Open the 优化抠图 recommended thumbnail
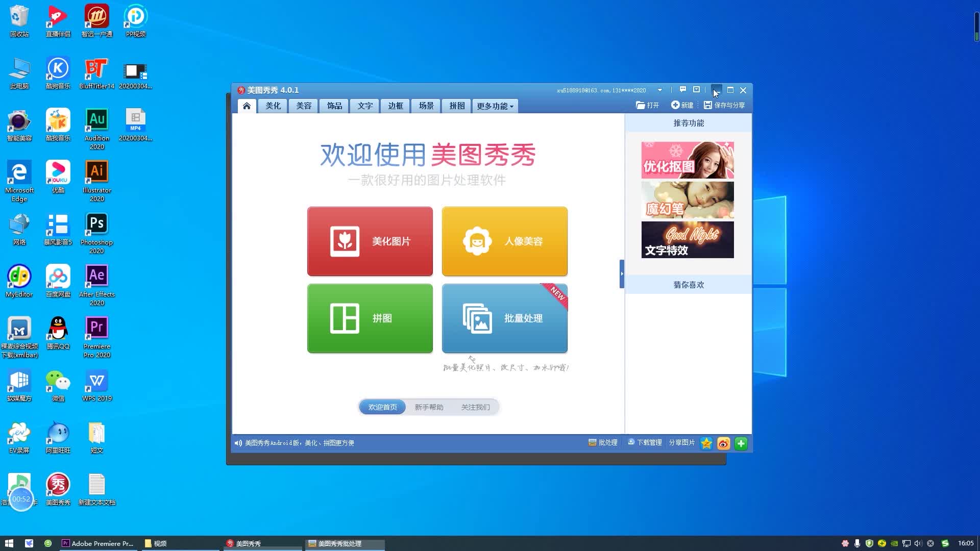Image resolution: width=980 pixels, height=551 pixels. tap(687, 160)
